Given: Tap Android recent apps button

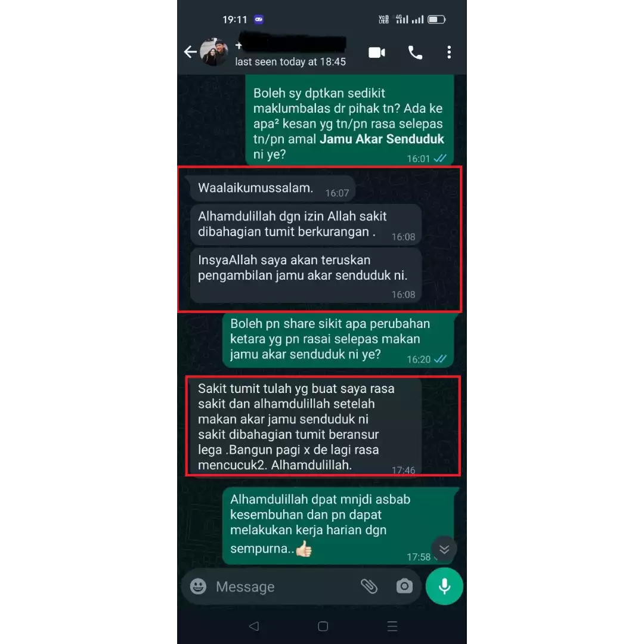Looking at the screenshot, I should 392,626.
